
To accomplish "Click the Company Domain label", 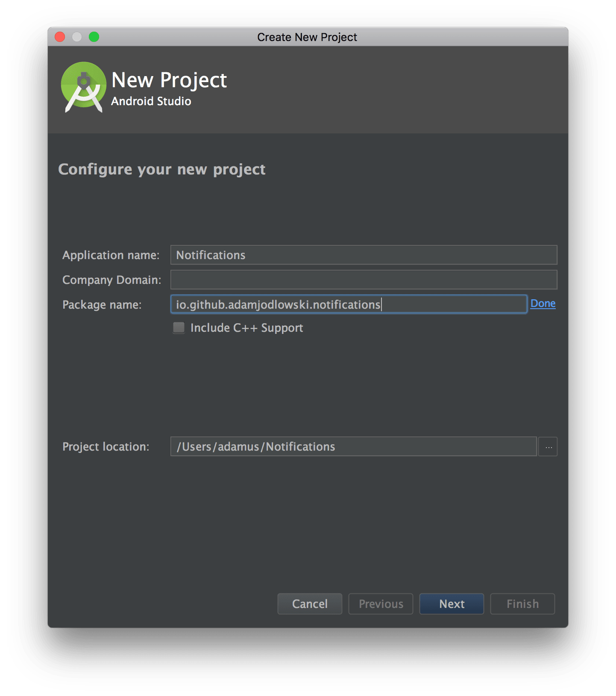I will [112, 280].
